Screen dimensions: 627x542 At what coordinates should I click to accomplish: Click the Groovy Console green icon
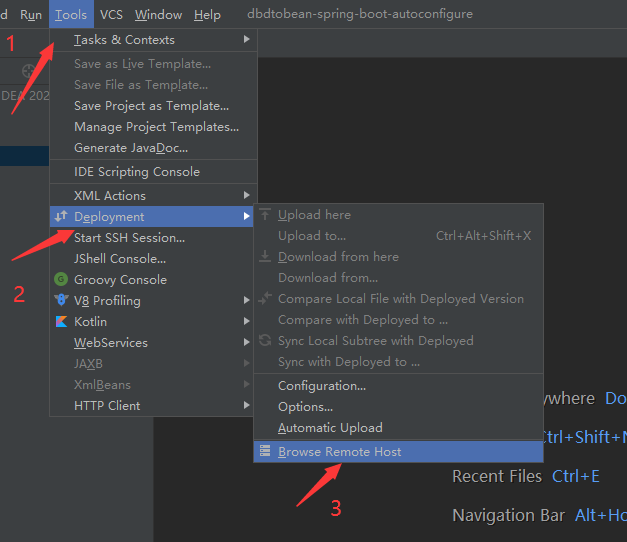62,280
